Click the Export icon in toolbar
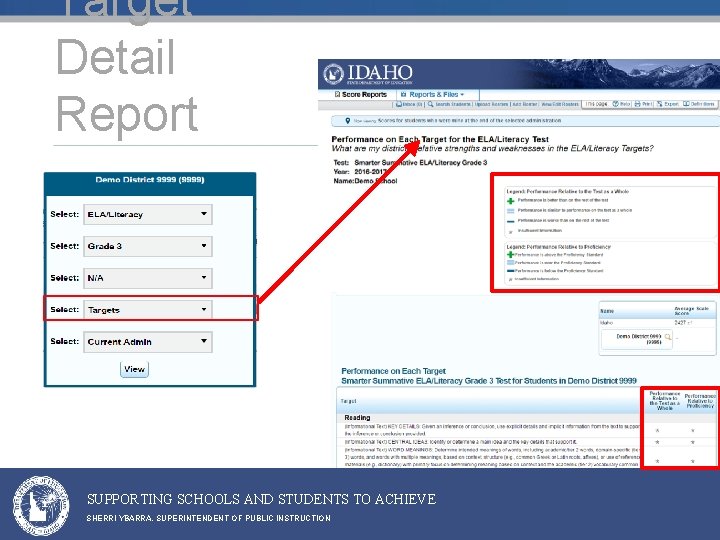 click(x=659, y=104)
